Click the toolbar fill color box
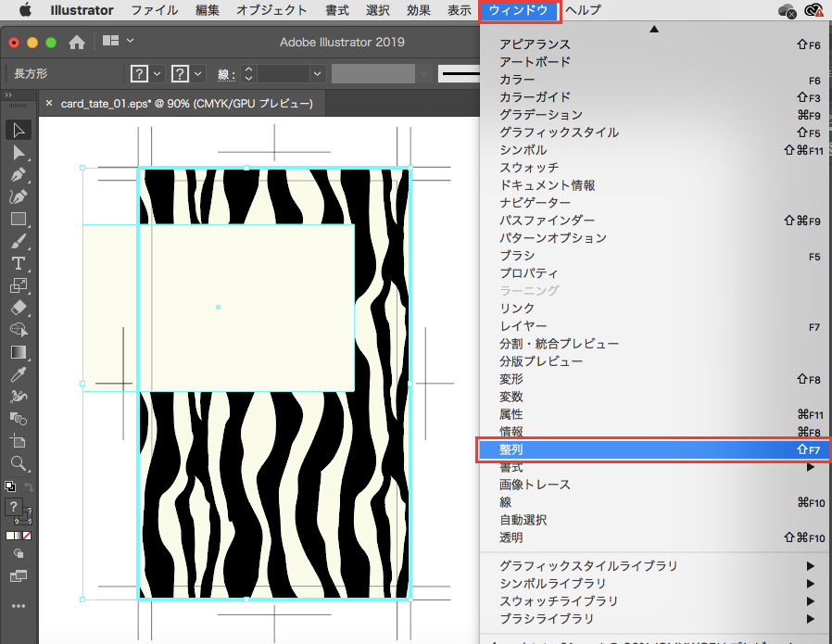The image size is (832, 644). 14,507
